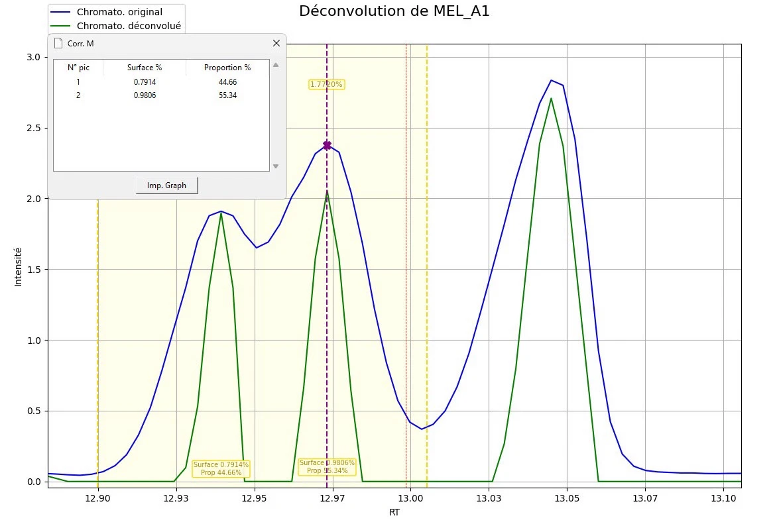Click the peak table scroll down arrow
The height and width of the screenshot is (532, 777).
tap(276, 166)
